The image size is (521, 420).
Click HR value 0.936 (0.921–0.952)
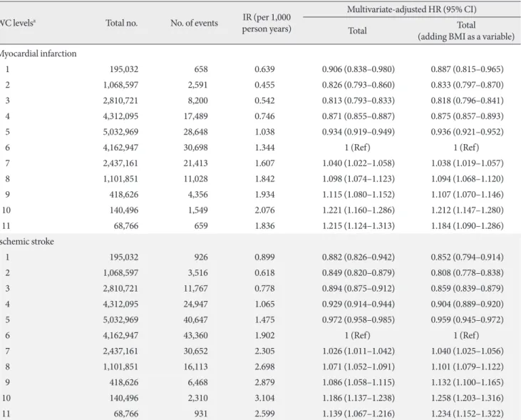pos(467,132)
